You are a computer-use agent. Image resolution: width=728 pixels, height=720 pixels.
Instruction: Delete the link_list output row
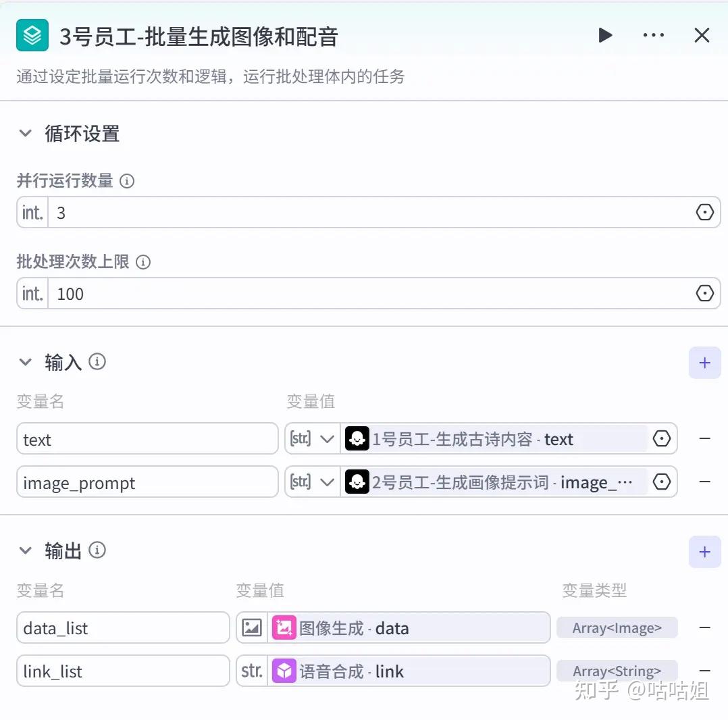point(704,671)
